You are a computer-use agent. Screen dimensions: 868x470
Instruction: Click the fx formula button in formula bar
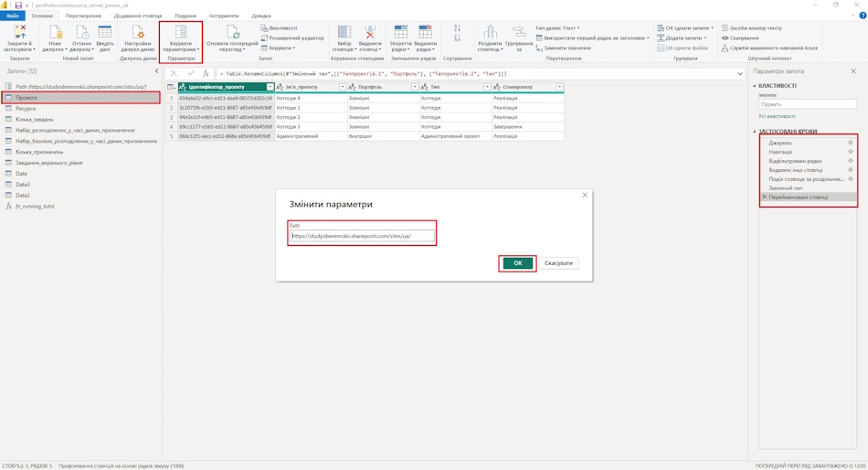[x=206, y=73]
